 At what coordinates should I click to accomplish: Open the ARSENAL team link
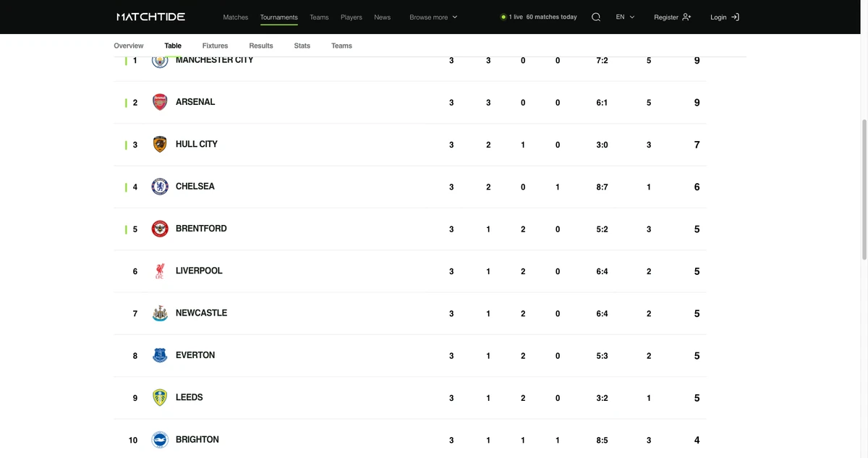click(195, 102)
